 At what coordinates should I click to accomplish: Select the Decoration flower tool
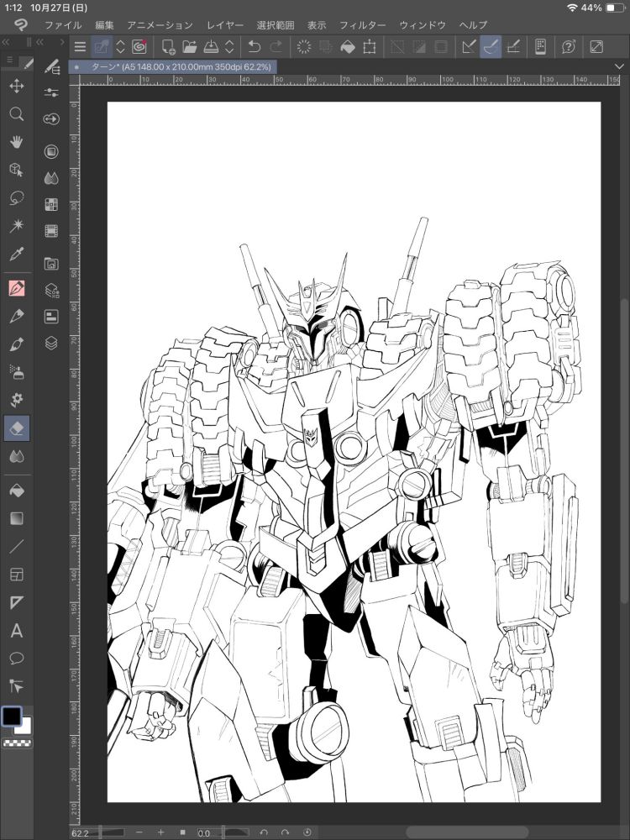click(17, 400)
